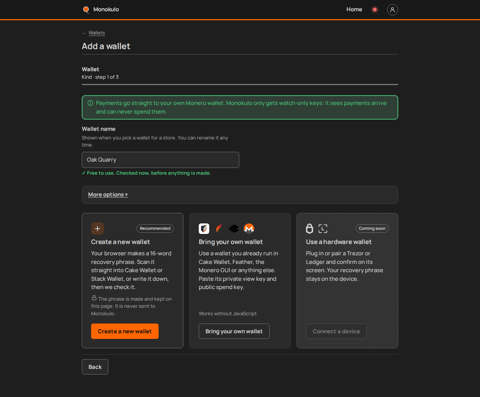Click the red notification dot indicator
This screenshot has width=480, height=397.
pyautogui.click(x=375, y=10)
